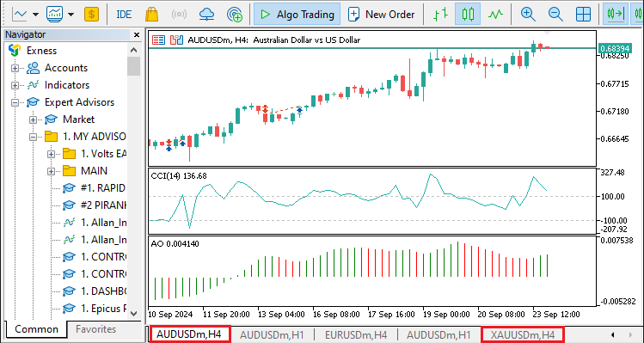Viewport: 644px width, 343px height.
Task: Zoom in on the chart
Action: pos(528,15)
